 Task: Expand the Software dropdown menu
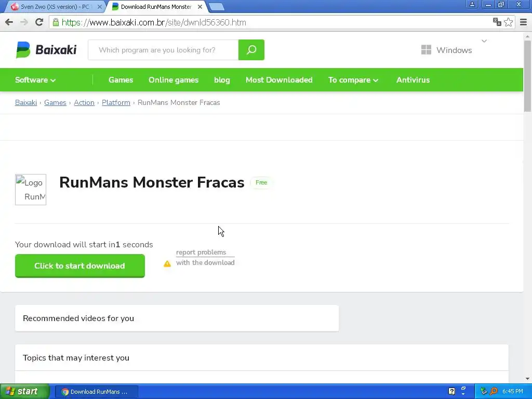(x=35, y=80)
